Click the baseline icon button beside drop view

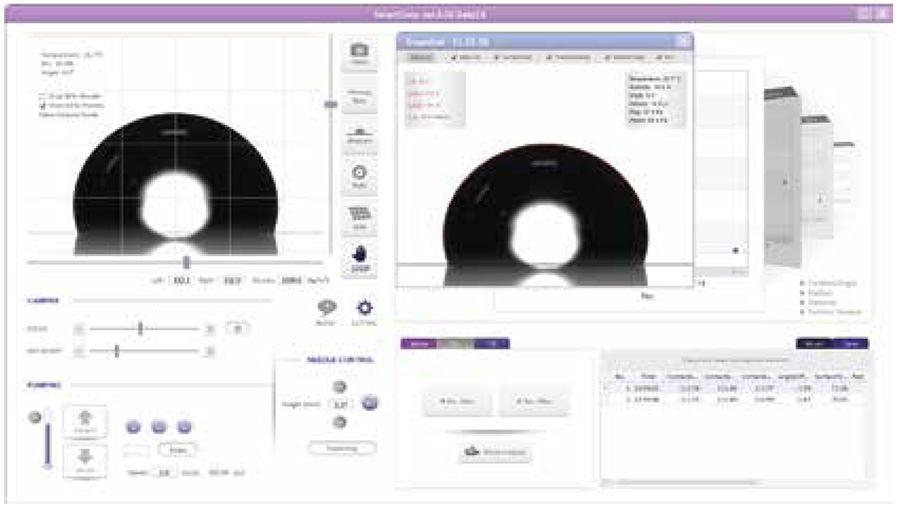[x=359, y=136]
